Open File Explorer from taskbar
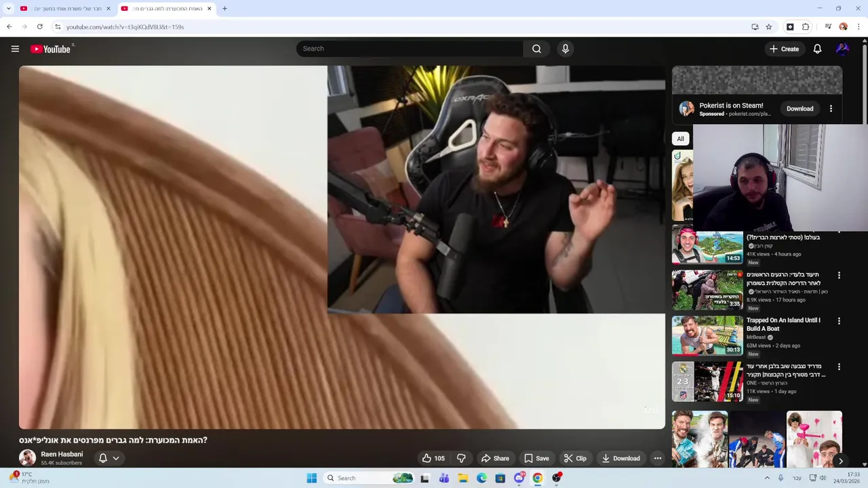This screenshot has height=488, width=868. 463,478
